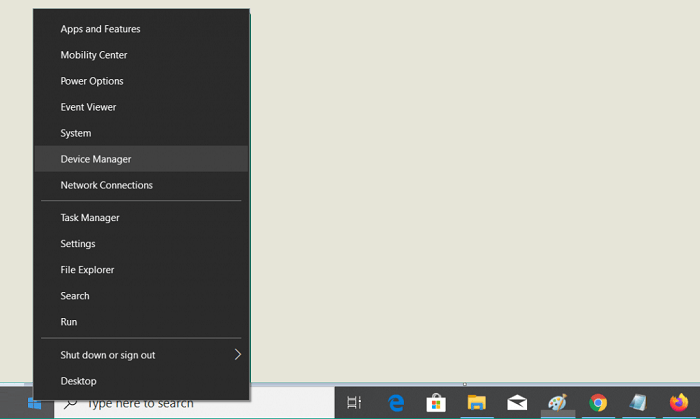Image resolution: width=700 pixels, height=419 pixels.
Task: Launch Event Viewer from the menu
Action: tap(141, 107)
